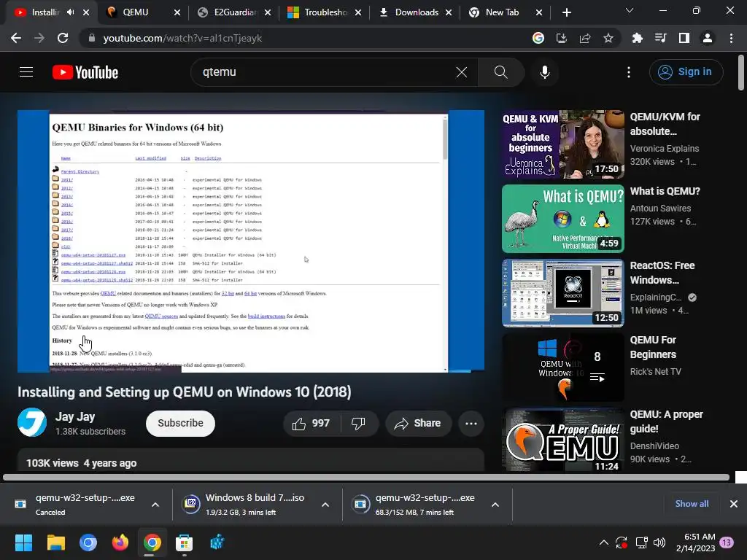Toggle the Chrome side panel
The height and width of the screenshot is (560, 747).
(x=684, y=38)
